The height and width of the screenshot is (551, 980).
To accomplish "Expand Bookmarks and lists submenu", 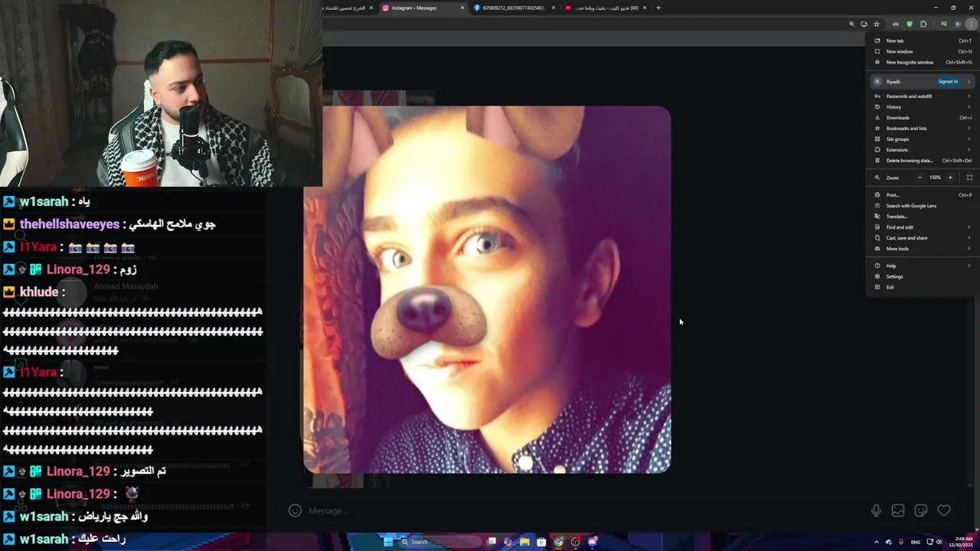I will click(x=923, y=129).
